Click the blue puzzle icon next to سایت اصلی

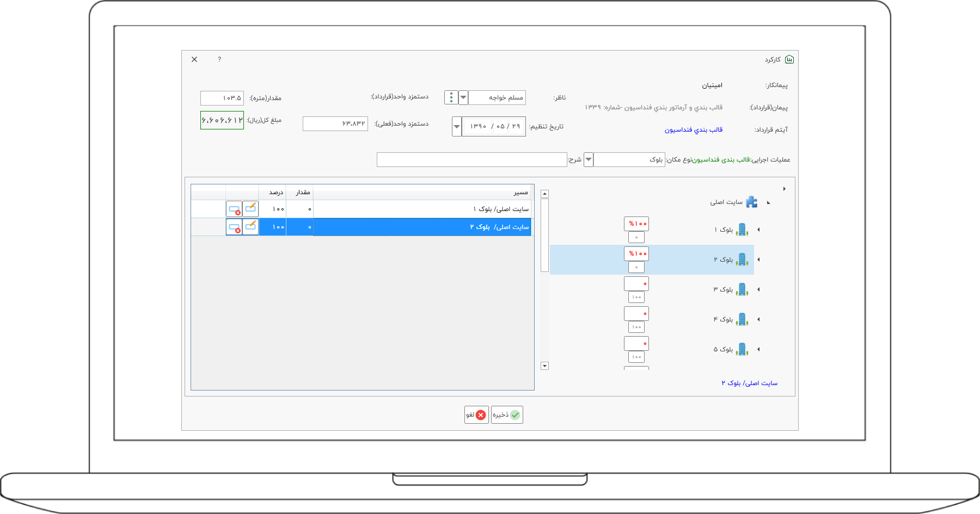[x=752, y=202]
